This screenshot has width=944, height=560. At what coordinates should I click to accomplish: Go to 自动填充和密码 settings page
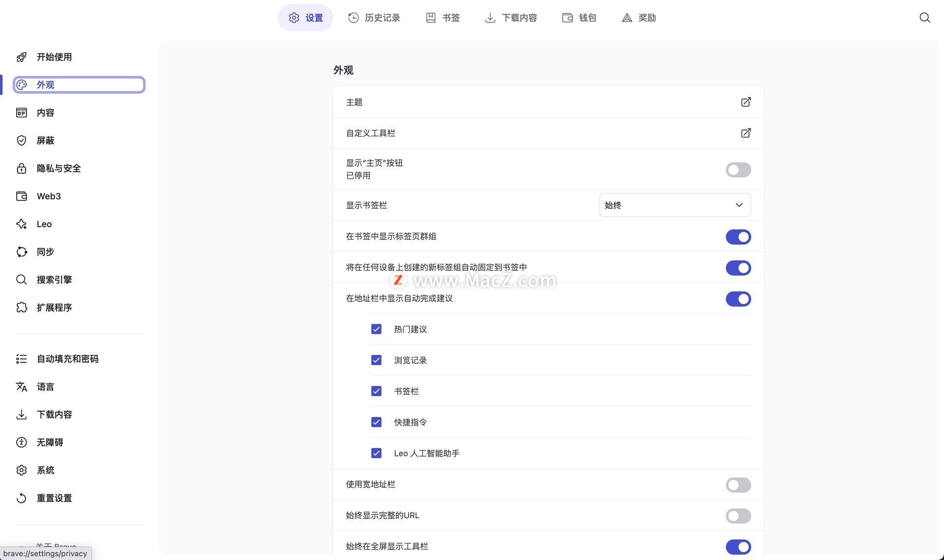(67, 359)
